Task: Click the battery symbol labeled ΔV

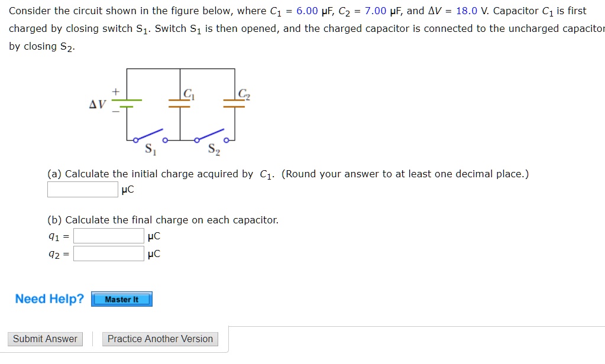Action: (x=127, y=103)
